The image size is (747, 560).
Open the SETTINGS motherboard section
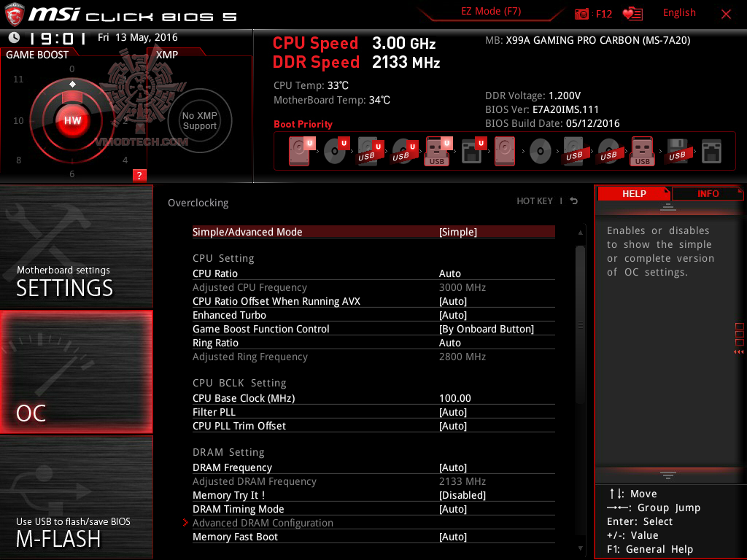tap(76, 246)
